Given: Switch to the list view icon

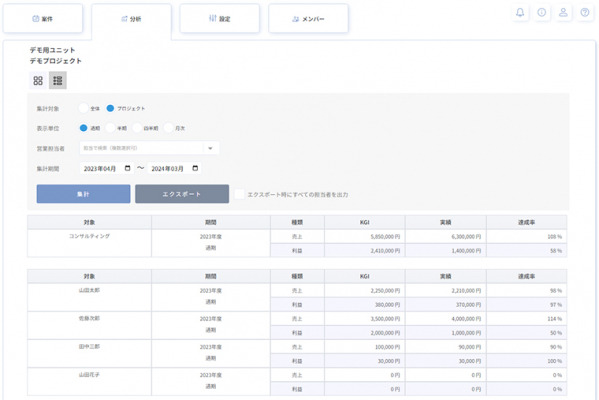Looking at the screenshot, I should 58,81.
